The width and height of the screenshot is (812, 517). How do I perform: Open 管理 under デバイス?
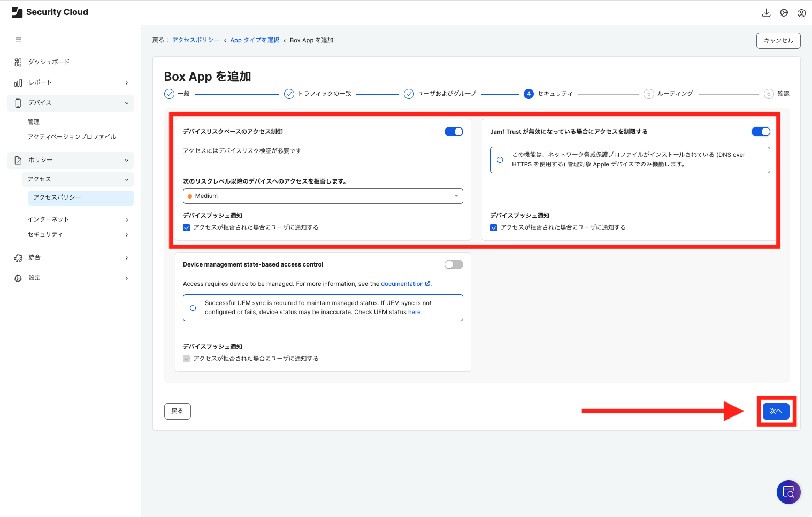pyautogui.click(x=34, y=122)
